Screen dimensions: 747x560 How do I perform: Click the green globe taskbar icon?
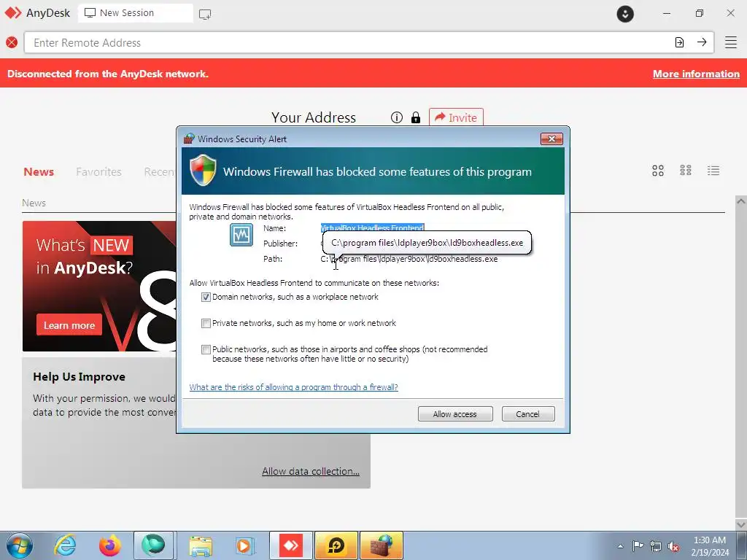(153, 545)
